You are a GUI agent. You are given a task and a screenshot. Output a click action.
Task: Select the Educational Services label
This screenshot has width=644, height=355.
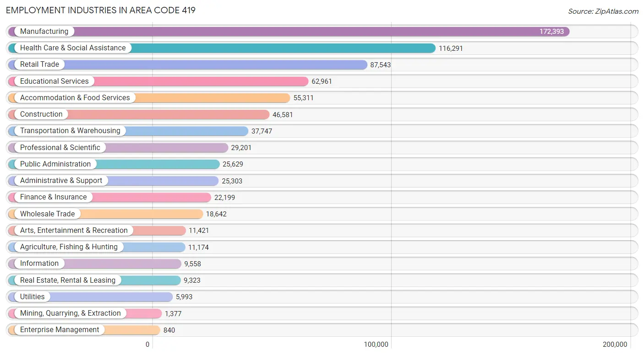55,81
